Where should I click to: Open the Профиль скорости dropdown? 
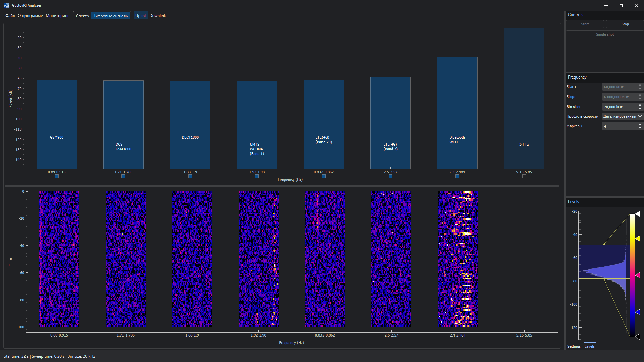[622, 116]
